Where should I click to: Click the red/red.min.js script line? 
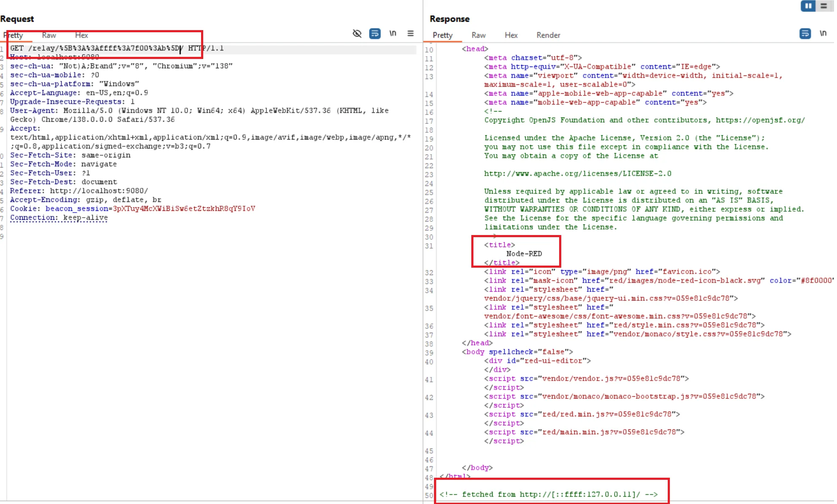582,414
